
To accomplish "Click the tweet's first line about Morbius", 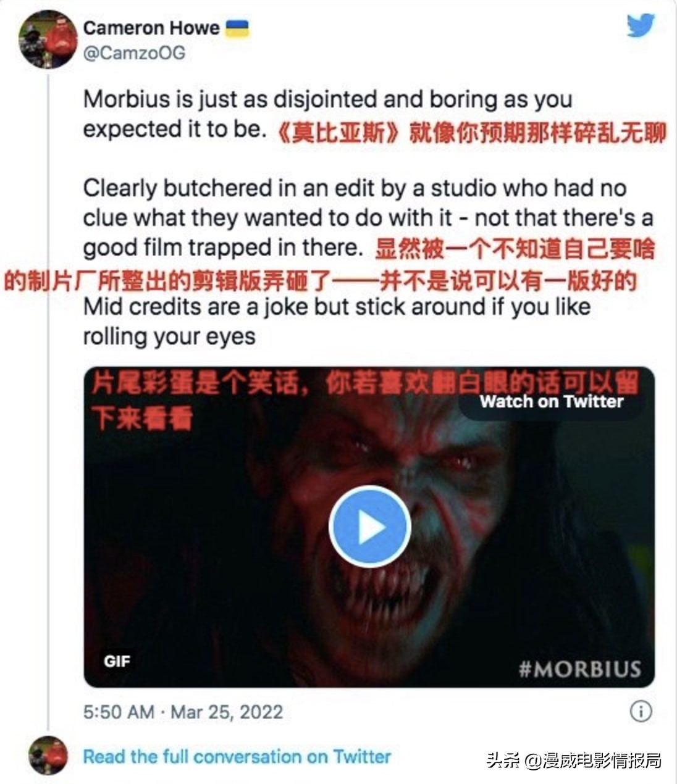I will tap(327, 99).
